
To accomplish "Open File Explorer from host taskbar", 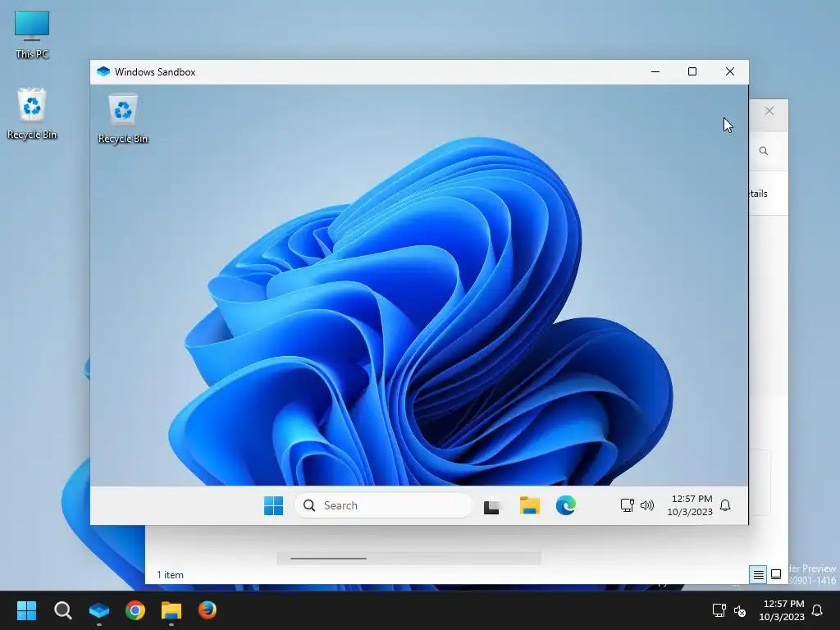I will pos(171,610).
